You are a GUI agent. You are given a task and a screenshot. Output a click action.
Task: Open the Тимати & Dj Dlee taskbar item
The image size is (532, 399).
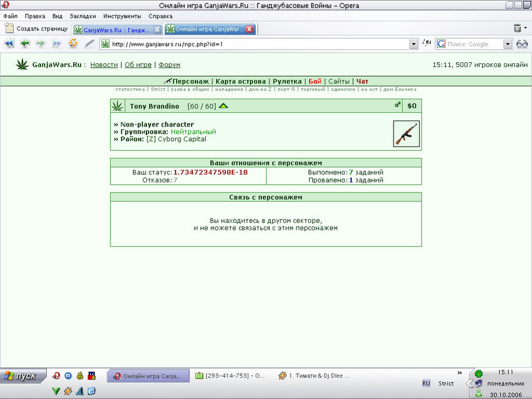[314, 376]
